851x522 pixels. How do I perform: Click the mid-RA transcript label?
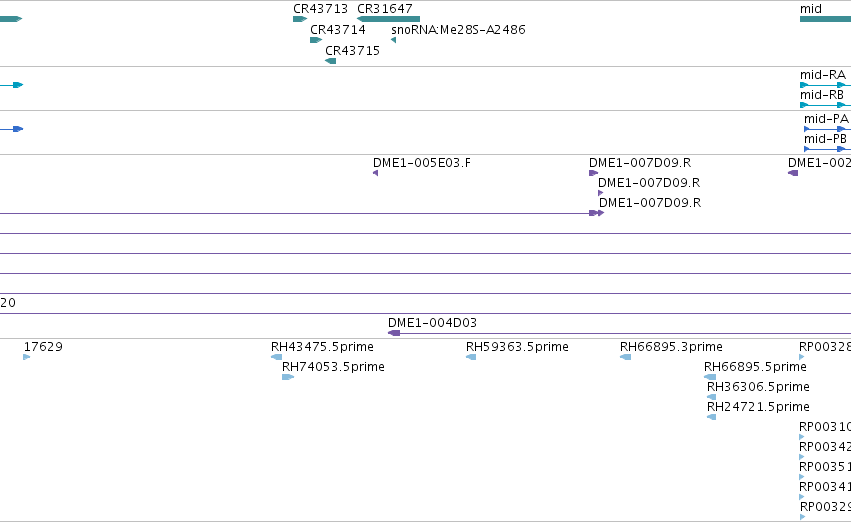pyautogui.click(x=823, y=75)
